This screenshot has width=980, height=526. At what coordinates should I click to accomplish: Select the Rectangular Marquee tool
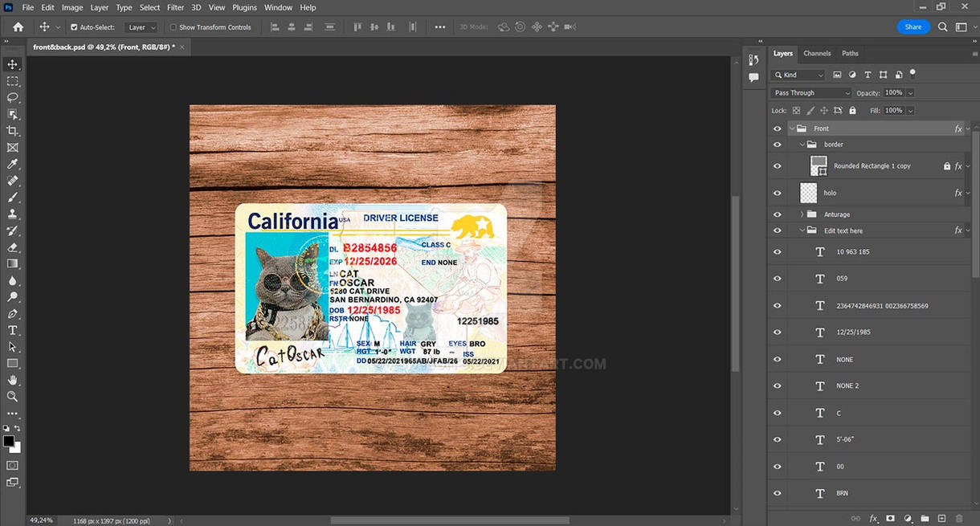[x=13, y=81]
